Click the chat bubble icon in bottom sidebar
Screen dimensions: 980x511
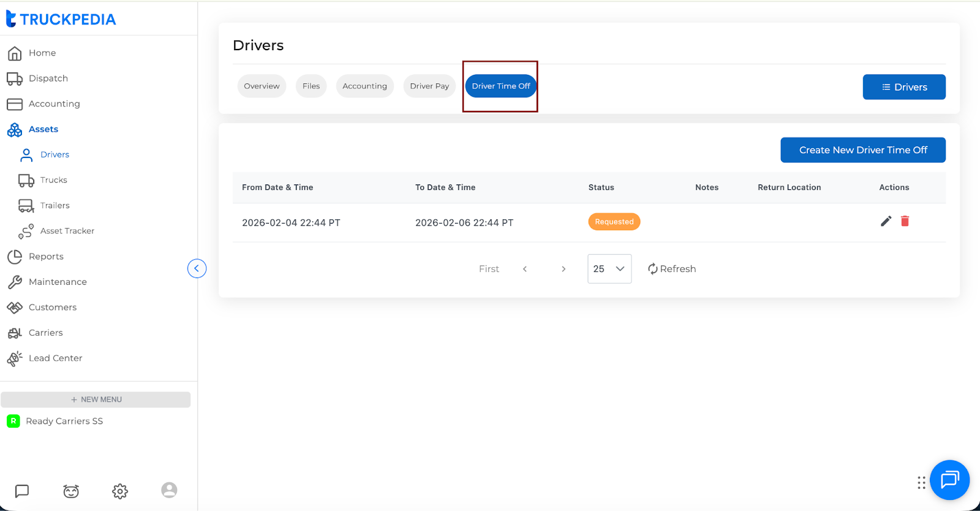pyautogui.click(x=22, y=491)
